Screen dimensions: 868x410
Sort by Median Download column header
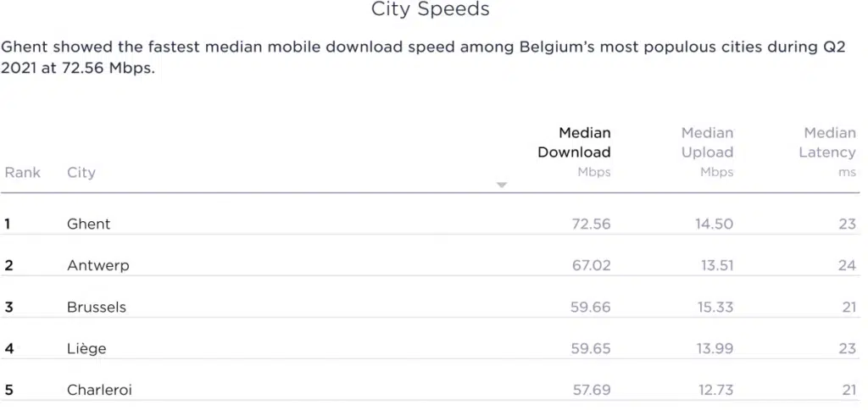(574, 142)
